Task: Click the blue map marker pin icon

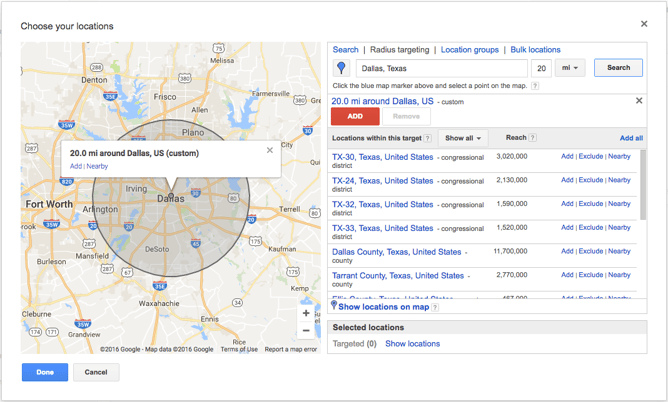Action: [341, 68]
